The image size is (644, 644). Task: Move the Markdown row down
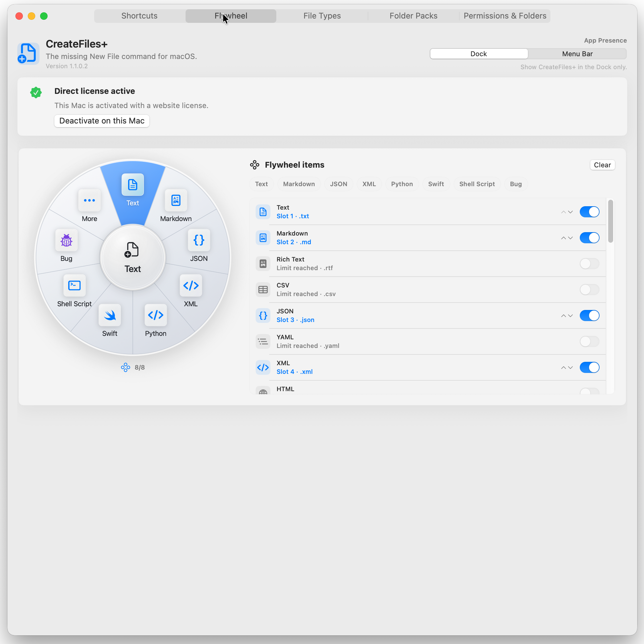pos(570,238)
